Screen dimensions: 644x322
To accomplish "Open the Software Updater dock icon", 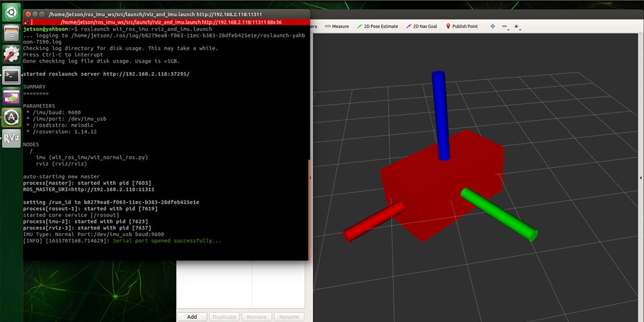I will (x=12, y=117).
